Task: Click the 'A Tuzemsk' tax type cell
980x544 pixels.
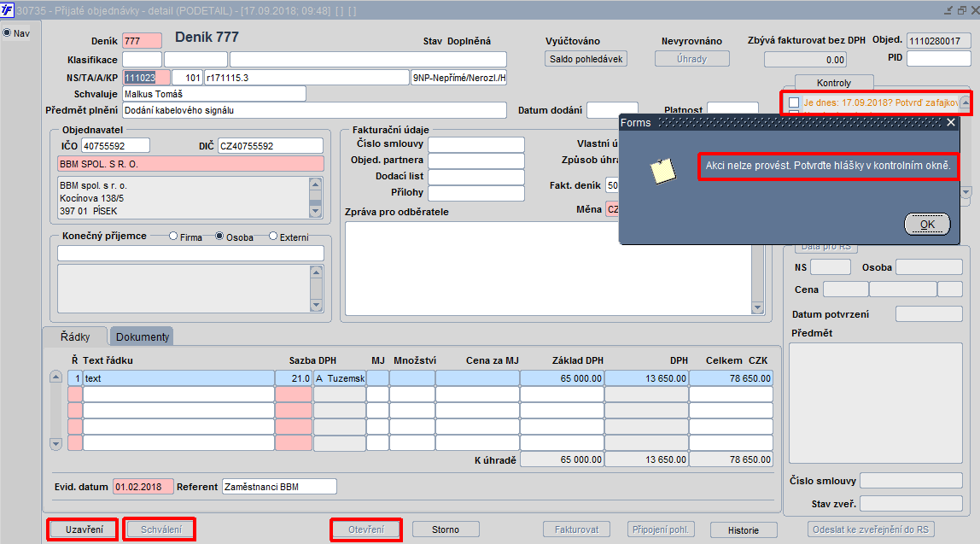Action: 340,378
